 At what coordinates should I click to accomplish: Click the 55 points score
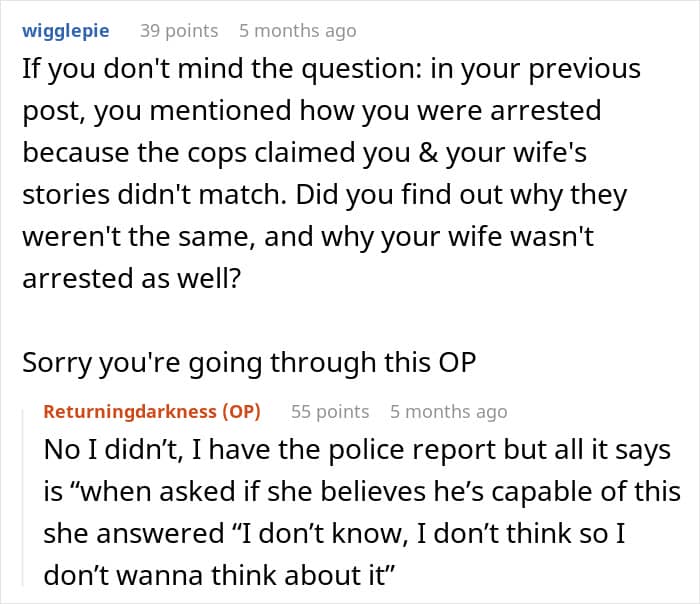[330, 411]
